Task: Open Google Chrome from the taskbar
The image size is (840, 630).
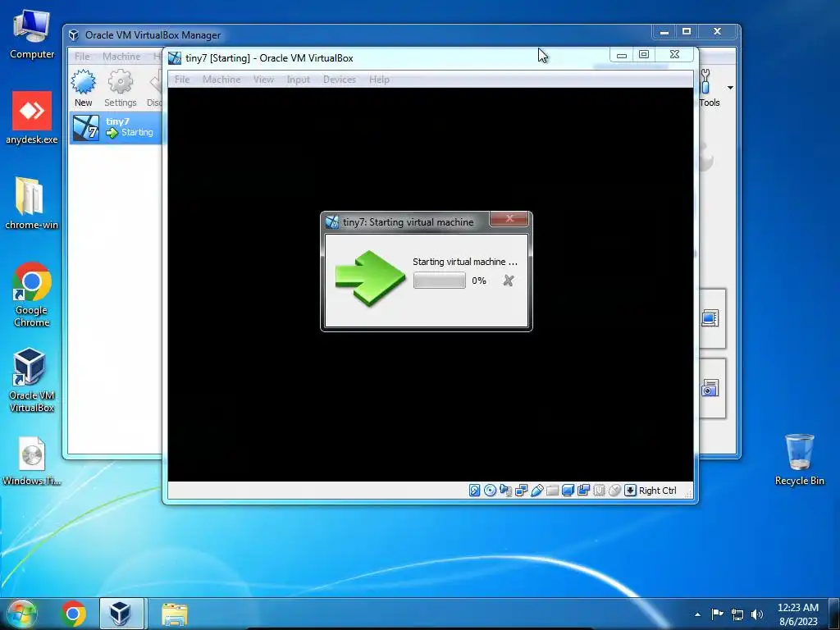Action: (x=73, y=614)
